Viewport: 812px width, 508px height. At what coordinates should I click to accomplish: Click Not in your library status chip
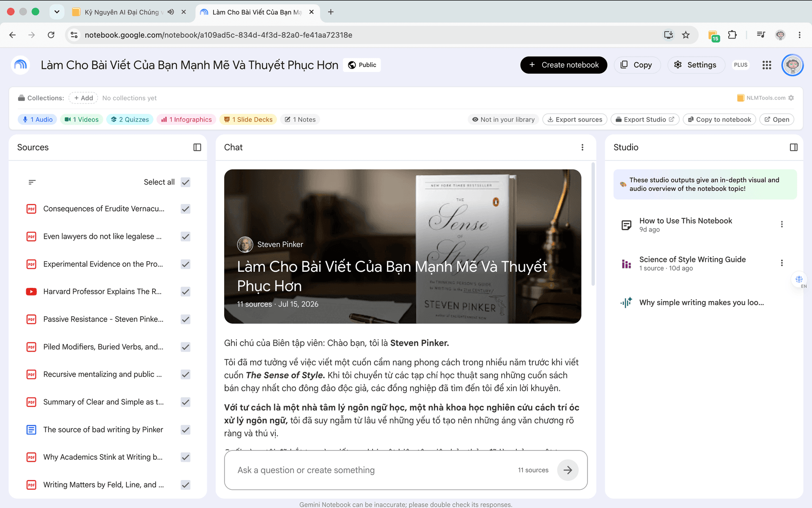pos(503,119)
